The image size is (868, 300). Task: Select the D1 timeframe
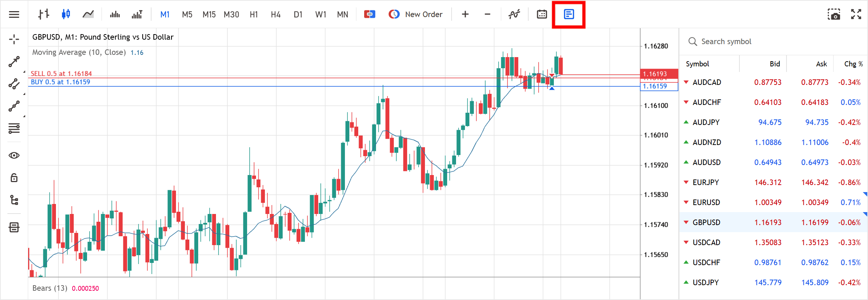pos(298,14)
